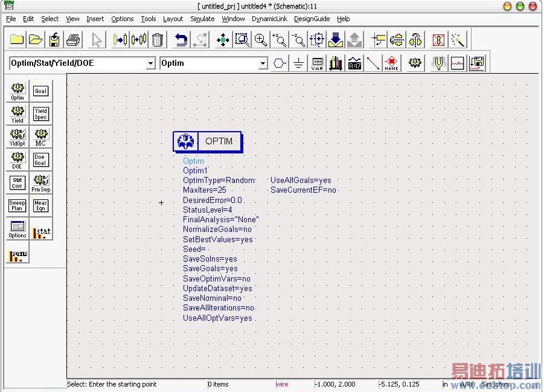Zoom to area with magnifier box
The width and height of the screenshot is (544, 392).
(242, 40)
